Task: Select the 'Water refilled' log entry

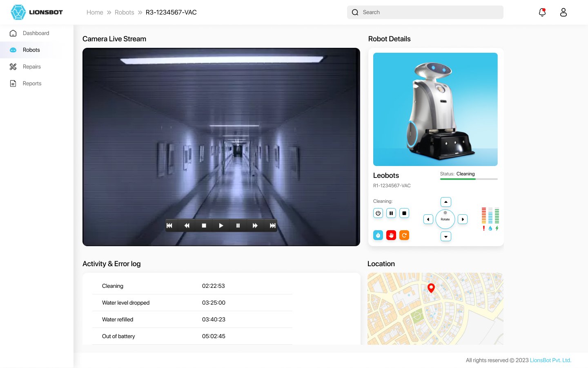Action: [192, 319]
